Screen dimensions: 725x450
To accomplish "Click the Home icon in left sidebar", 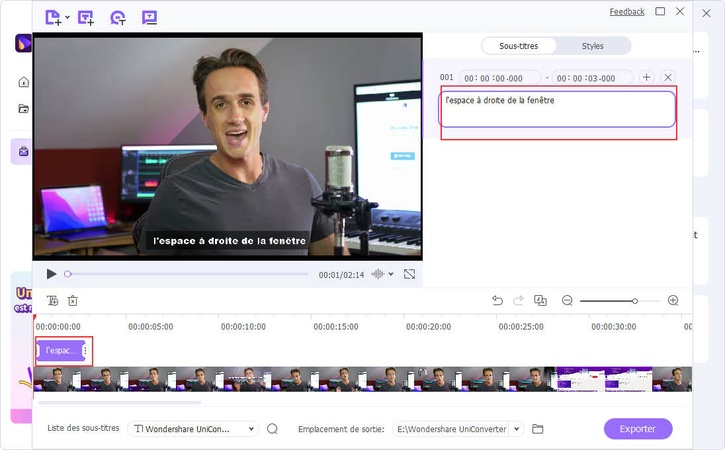I will (24, 82).
